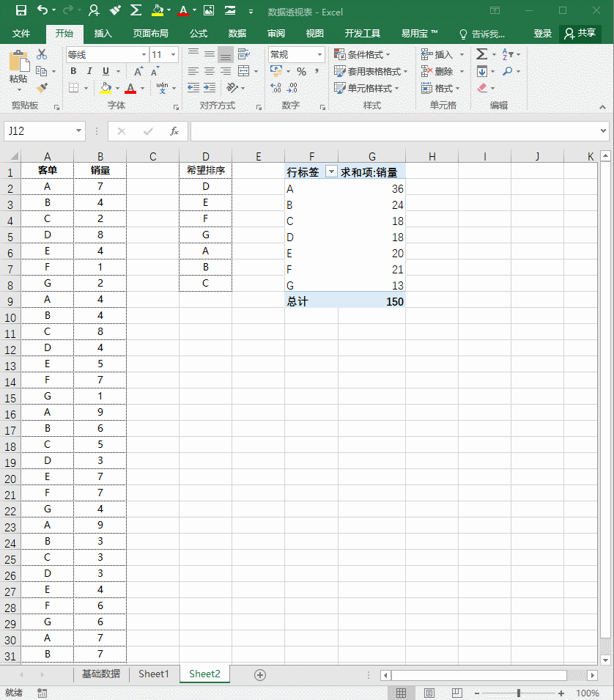Screen dimensions: 614x700
Task: Click the Clear eraser icon in editing group
Action: (482, 88)
